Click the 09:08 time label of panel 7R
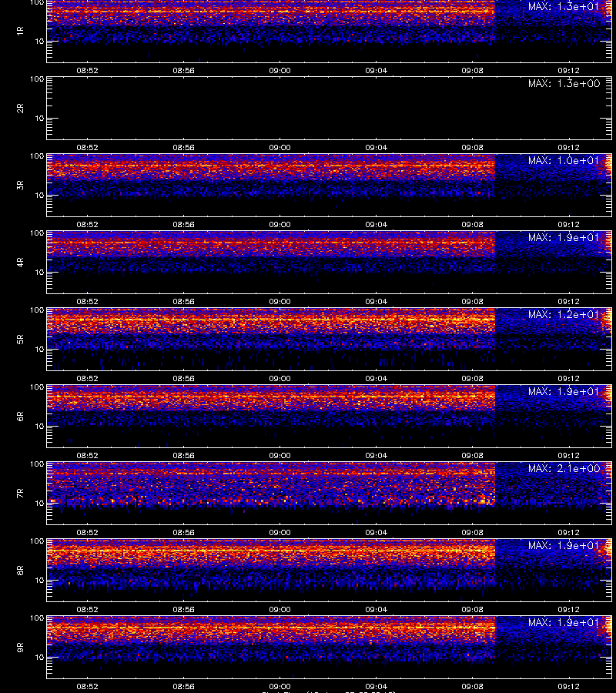This screenshot has height=693, width=616. (x=472, y=533)
